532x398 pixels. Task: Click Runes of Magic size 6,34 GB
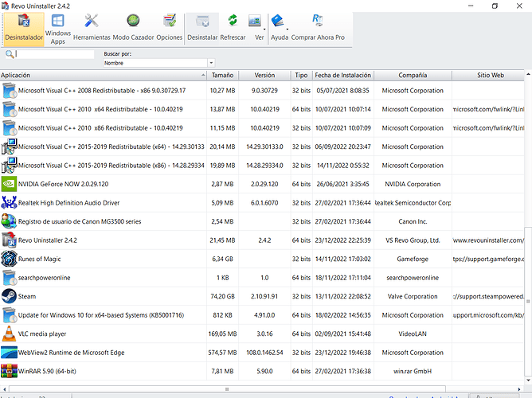(x=222, y=259)
